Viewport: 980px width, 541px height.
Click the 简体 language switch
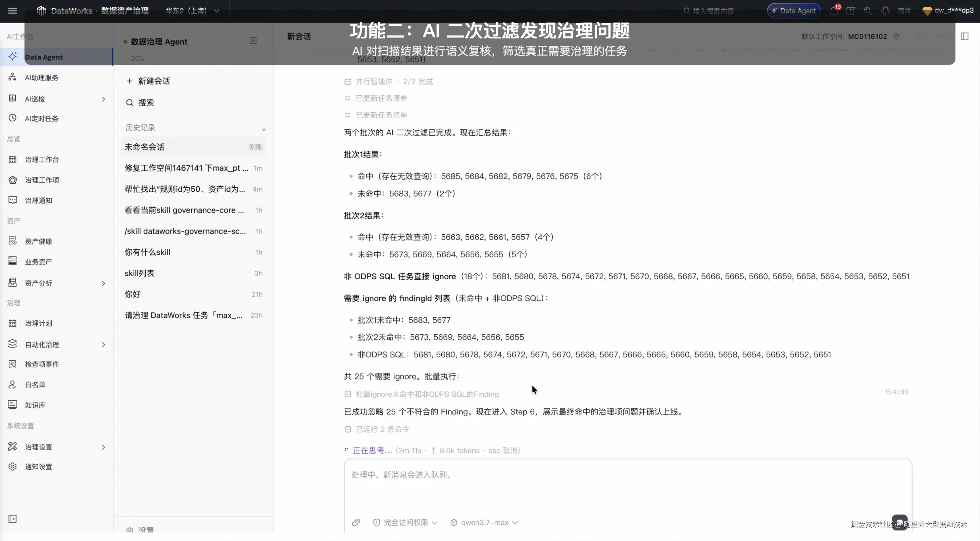[904, 11]
